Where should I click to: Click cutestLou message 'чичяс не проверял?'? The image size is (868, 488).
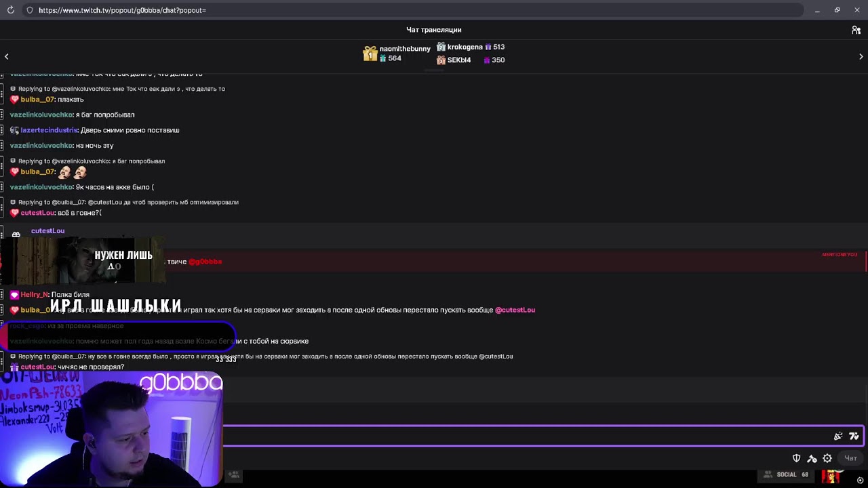pos(91,367)
